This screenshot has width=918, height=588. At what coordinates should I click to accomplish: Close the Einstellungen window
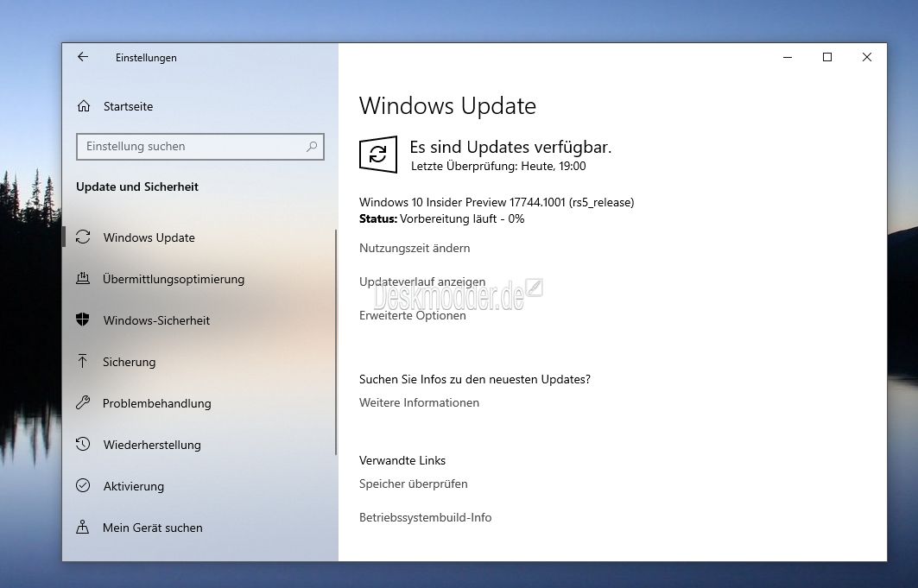(867, 57)
